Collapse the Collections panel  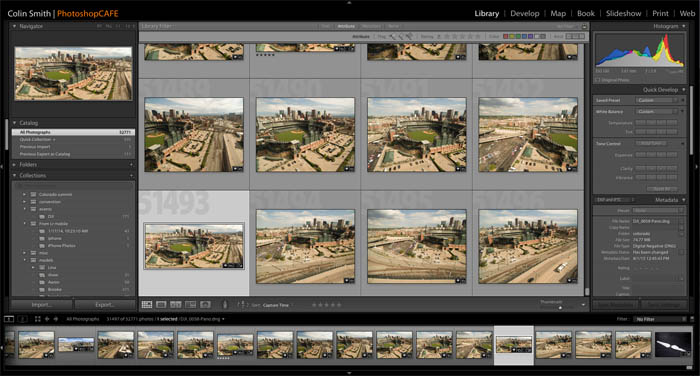[x=14, y=175]
